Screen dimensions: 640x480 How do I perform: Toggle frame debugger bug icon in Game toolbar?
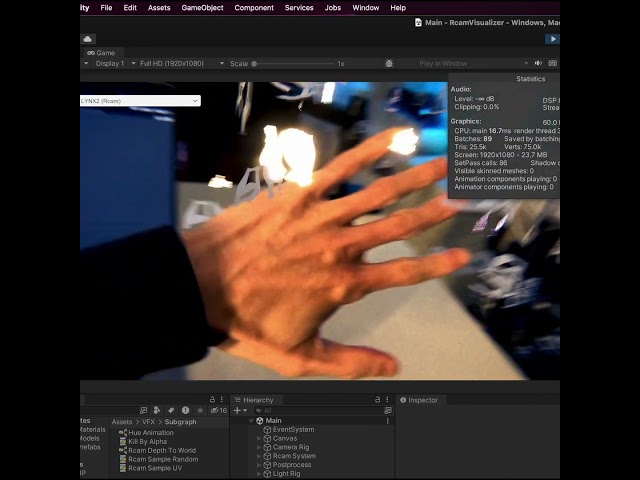pos(389,63)
